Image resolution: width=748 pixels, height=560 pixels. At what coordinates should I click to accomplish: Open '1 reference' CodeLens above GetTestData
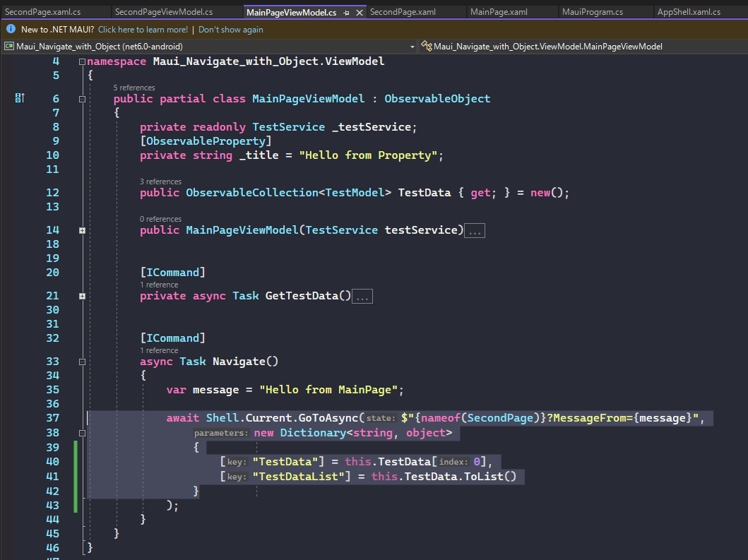[x=159, y=285]
